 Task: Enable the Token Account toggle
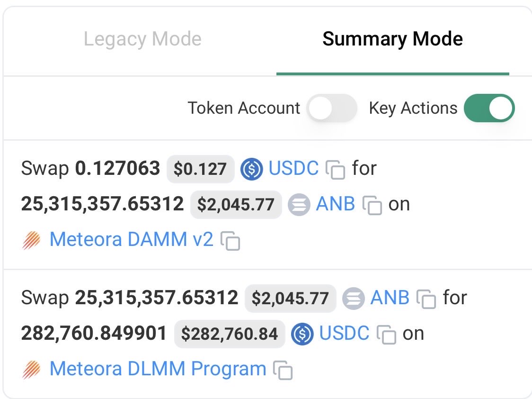tap(331, 109)
